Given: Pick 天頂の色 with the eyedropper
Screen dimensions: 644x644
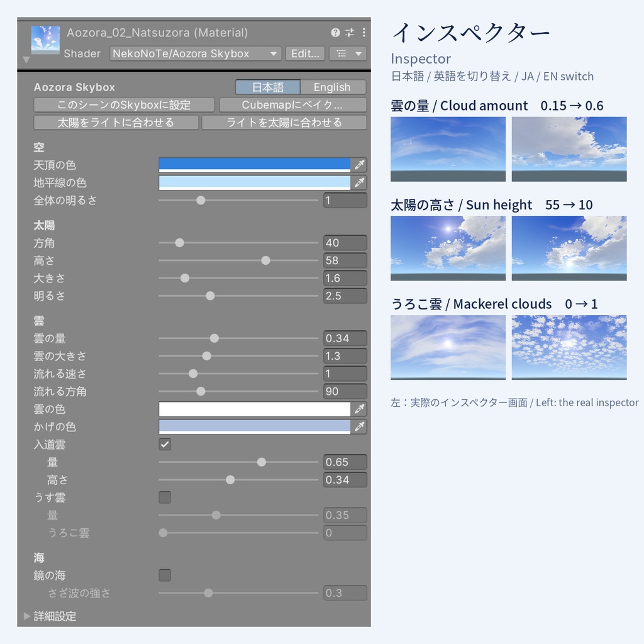Looking at the screenshot, I should point(359,165).
